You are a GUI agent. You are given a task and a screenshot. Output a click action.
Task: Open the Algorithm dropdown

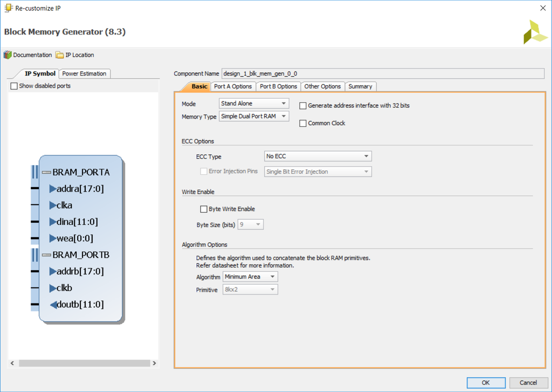coord(250,277)
